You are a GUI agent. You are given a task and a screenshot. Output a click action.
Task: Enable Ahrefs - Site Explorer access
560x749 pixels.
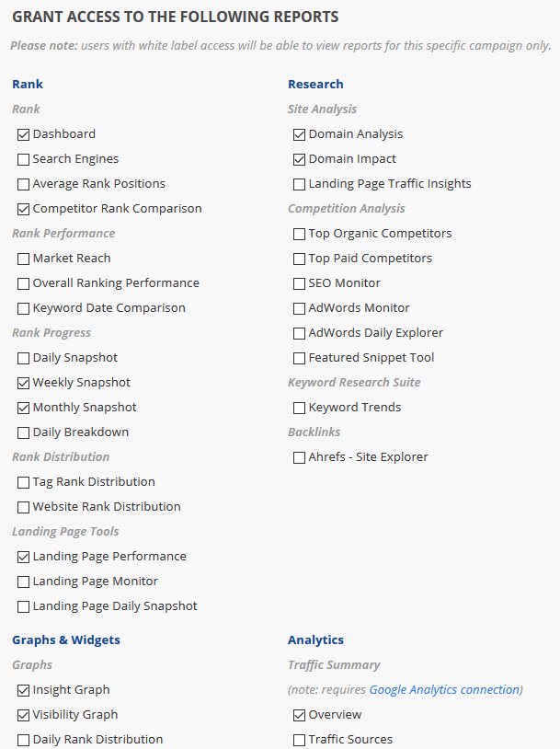click(x=300, y=457)
